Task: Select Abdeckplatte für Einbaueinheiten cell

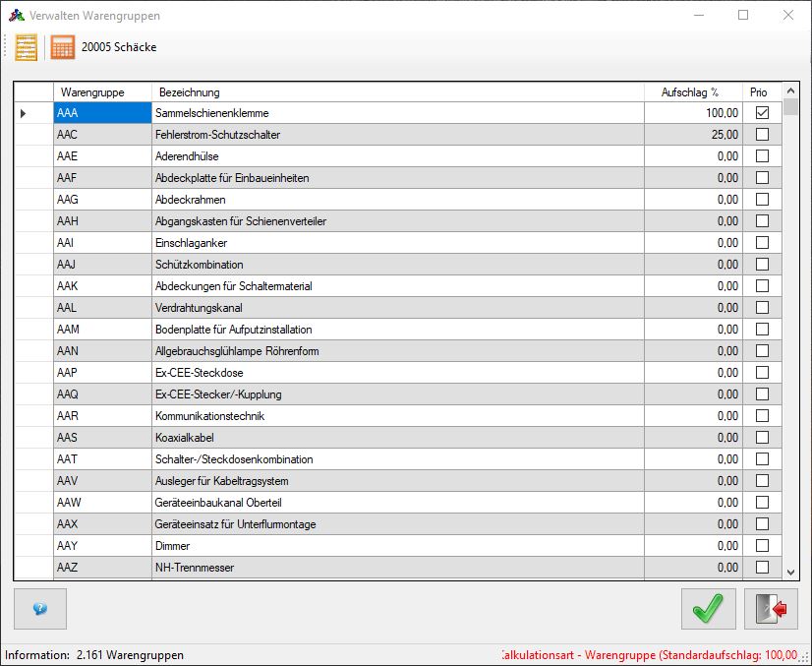Action: tap(398, 178)
